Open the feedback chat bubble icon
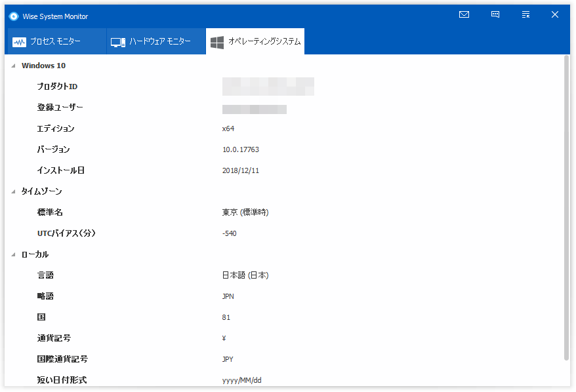This screenshot has width=576, height=392. (x=495, y=14)
